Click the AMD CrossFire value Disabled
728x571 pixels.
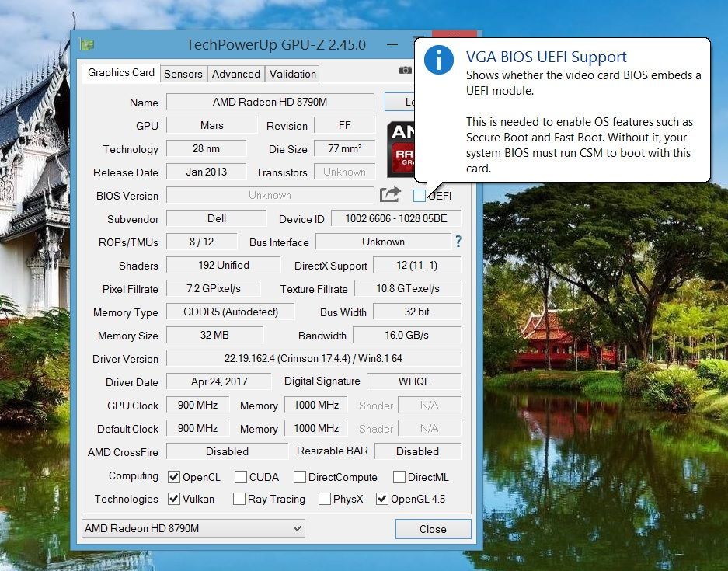tap(228, 451)
